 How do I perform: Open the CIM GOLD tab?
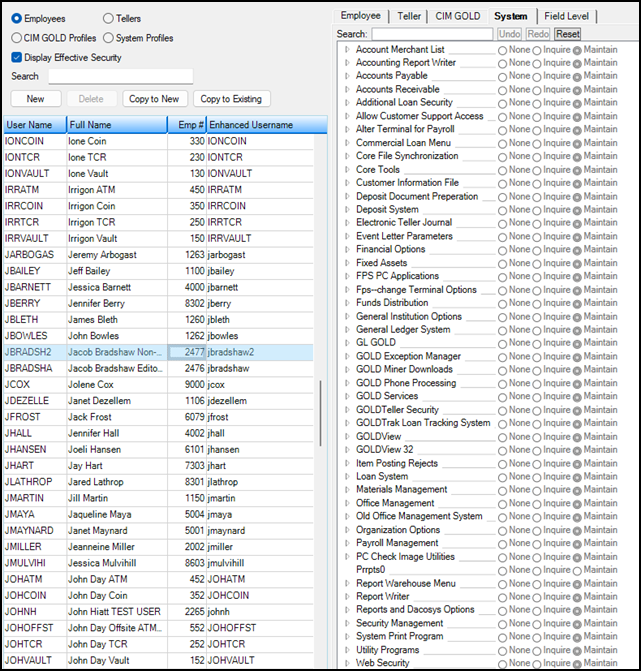point(457,16)
